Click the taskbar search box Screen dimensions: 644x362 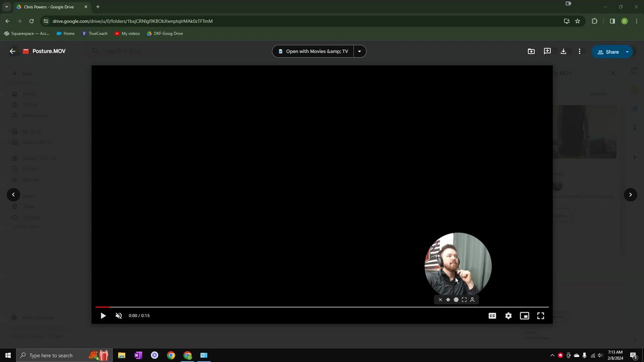[x=64, y=355]
